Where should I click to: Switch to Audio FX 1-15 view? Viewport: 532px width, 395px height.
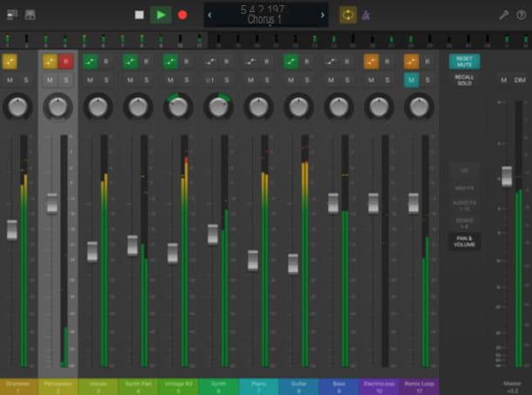(464, 203)
